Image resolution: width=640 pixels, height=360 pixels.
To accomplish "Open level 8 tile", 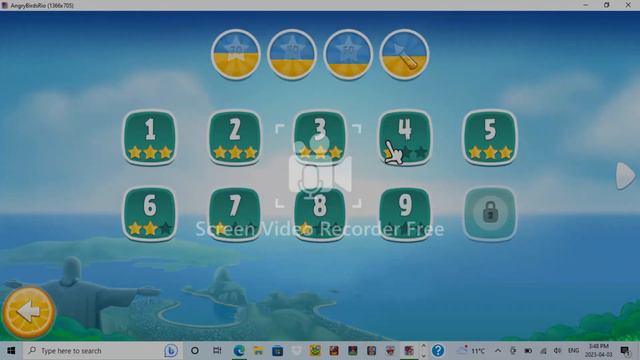I will pos(320,214).
